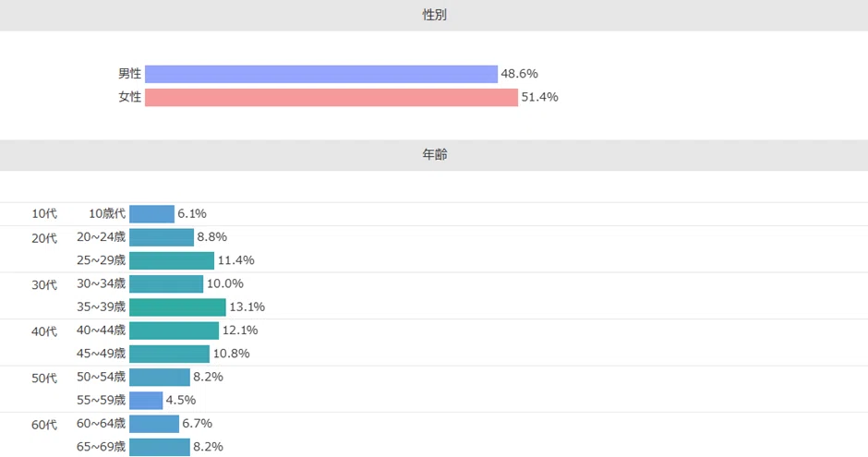
Task: Click the 25~29歳 bar at 11.4%
Action: tap(172, 260)
